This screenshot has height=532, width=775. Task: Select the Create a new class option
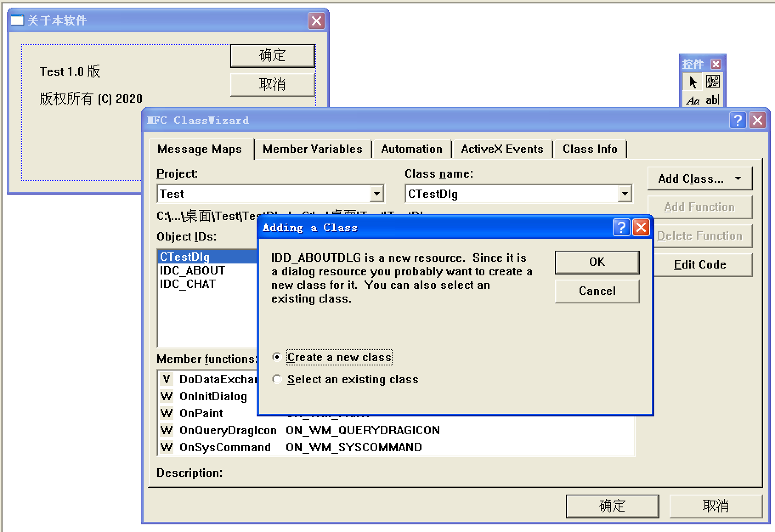coord(277,357)
